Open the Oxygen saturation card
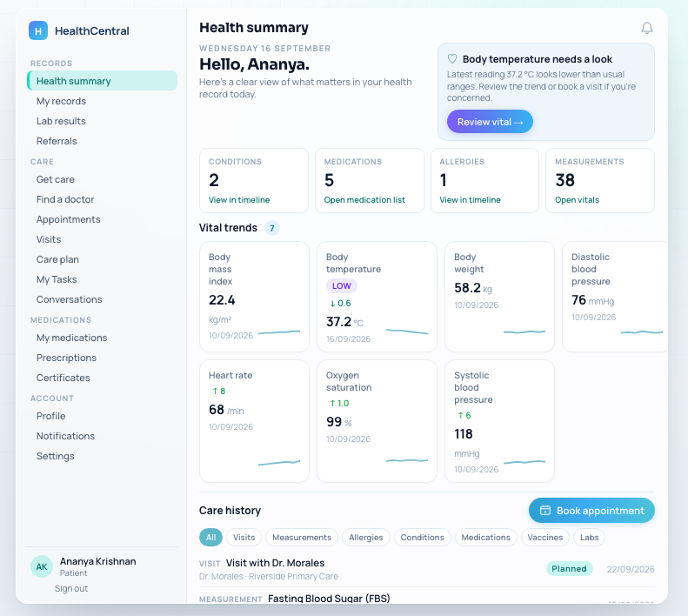688x616 pixels. point(377,420)
